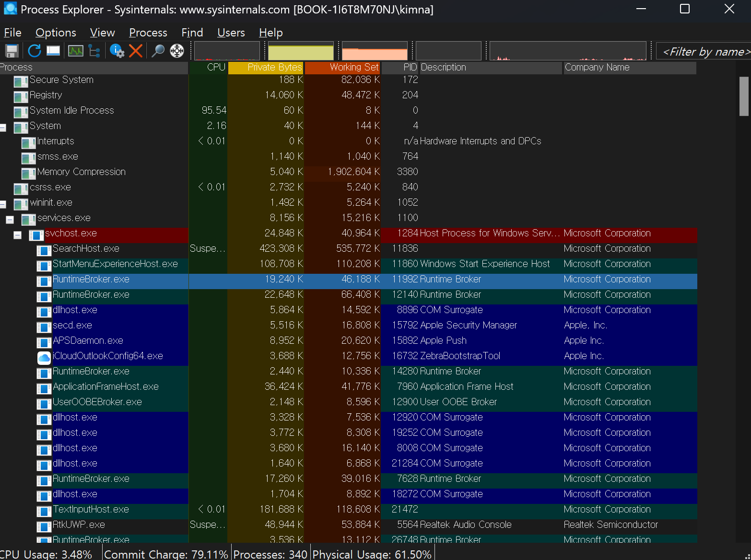Click the Refresh Now toolbar icon

(x=35, y=50)
